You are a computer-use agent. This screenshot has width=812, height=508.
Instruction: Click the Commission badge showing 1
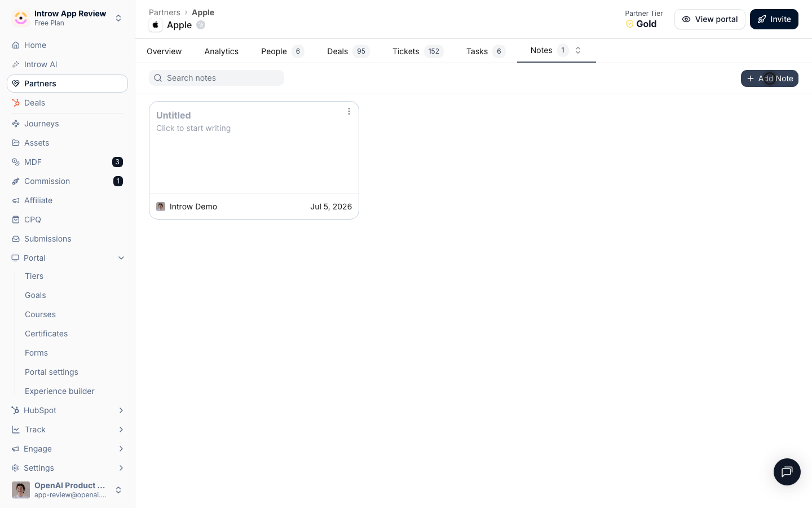click(x=118, y=181)
